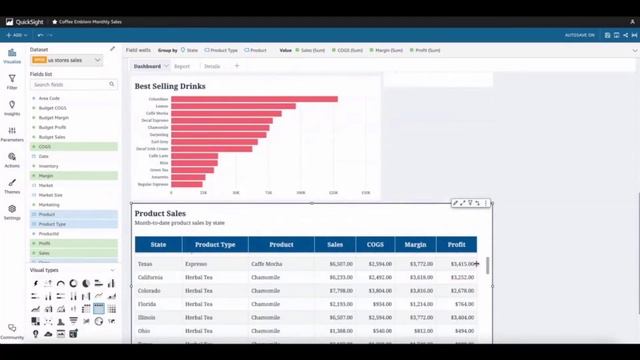Open the Product Type field well menu
This screenshot has height=360, width=640.
pos(221,50)
